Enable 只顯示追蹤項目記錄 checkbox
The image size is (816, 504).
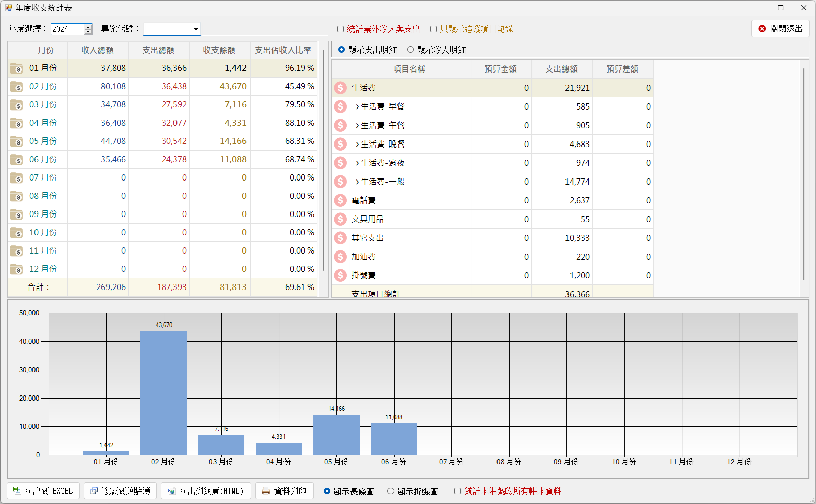pyautogui.click(x=434, y=29)
